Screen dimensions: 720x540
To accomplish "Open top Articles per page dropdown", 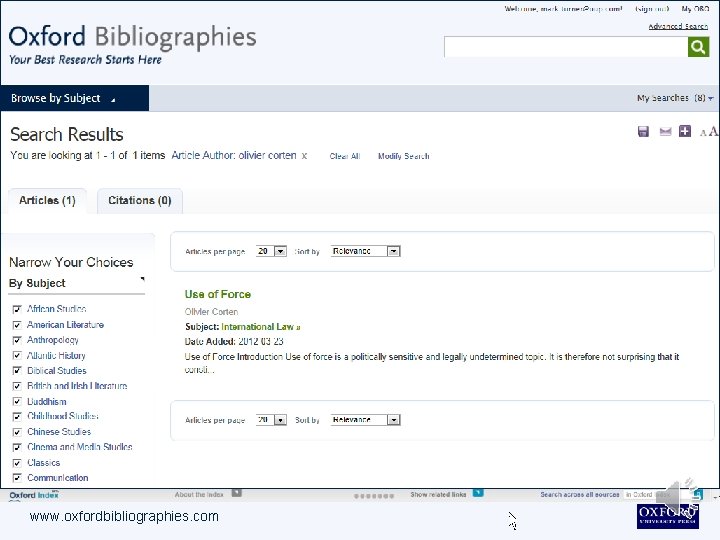I will click(x=271, y=251).
